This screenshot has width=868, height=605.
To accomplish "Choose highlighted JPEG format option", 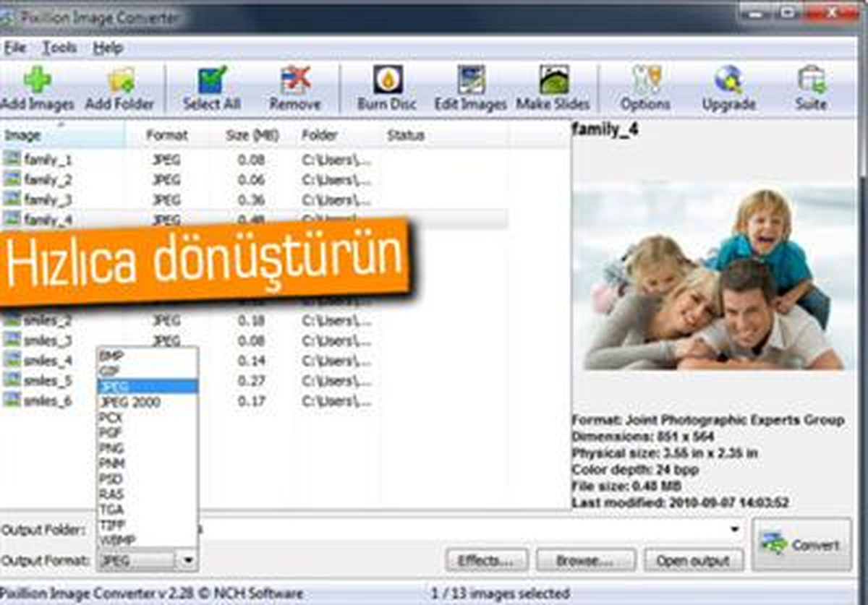I will [x=147, y=387].
